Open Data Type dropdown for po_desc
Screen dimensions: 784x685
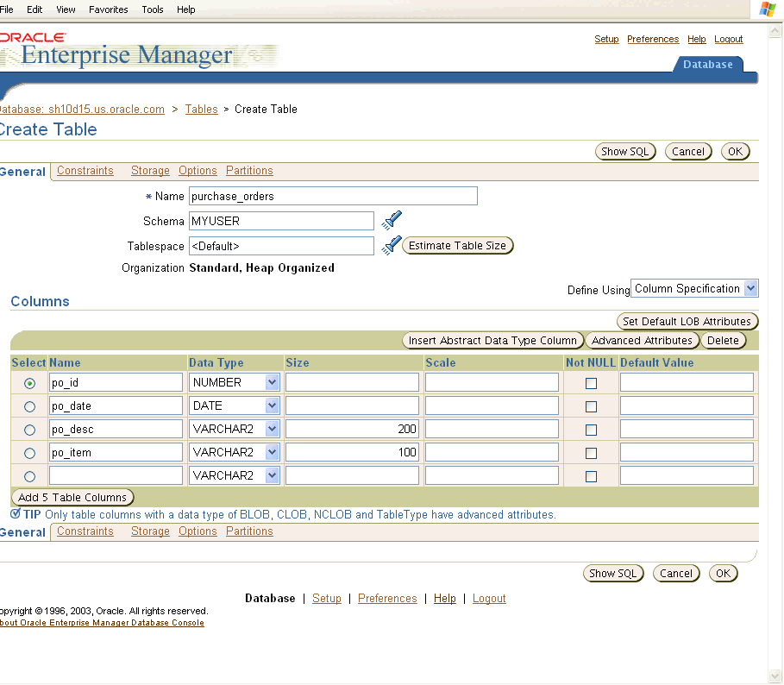click(273, 429)
